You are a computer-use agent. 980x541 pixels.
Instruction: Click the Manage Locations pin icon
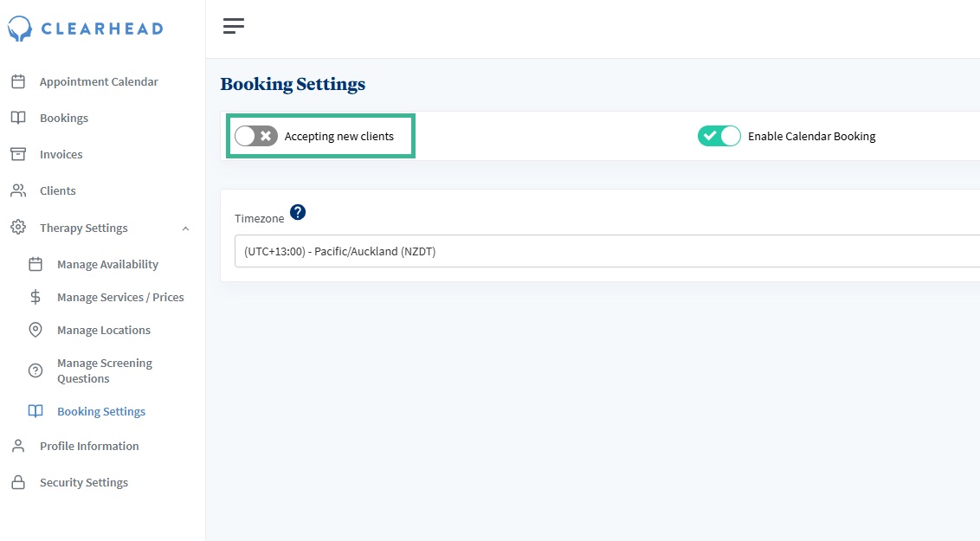click(35, 330)
